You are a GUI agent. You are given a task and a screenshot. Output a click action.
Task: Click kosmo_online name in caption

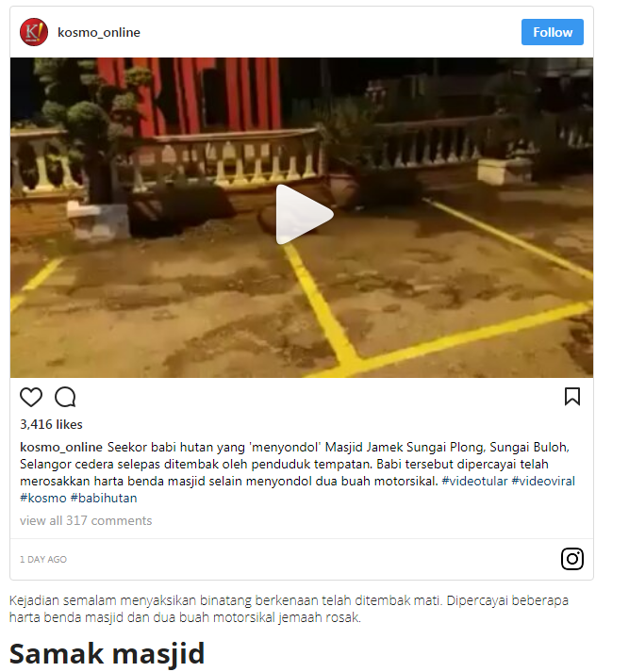pyautogui.click(x=61, y=447)
